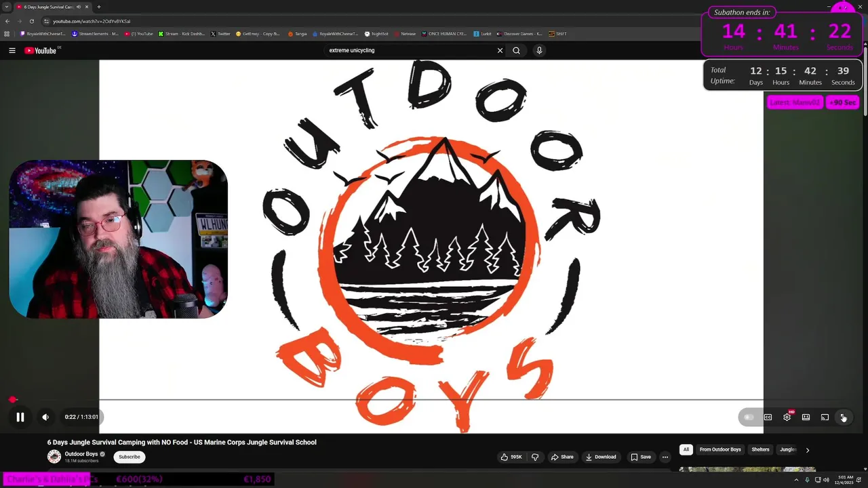Seek using the red progress bar handle
The image size is (868, 488).
point(13,400)
